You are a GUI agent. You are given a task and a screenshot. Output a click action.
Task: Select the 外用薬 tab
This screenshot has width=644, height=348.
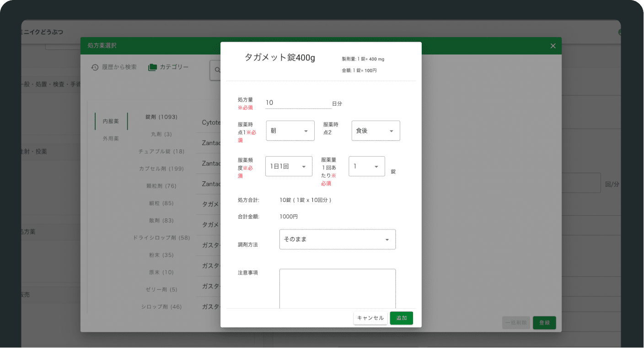pyautogui.click(x=111, y=138)
